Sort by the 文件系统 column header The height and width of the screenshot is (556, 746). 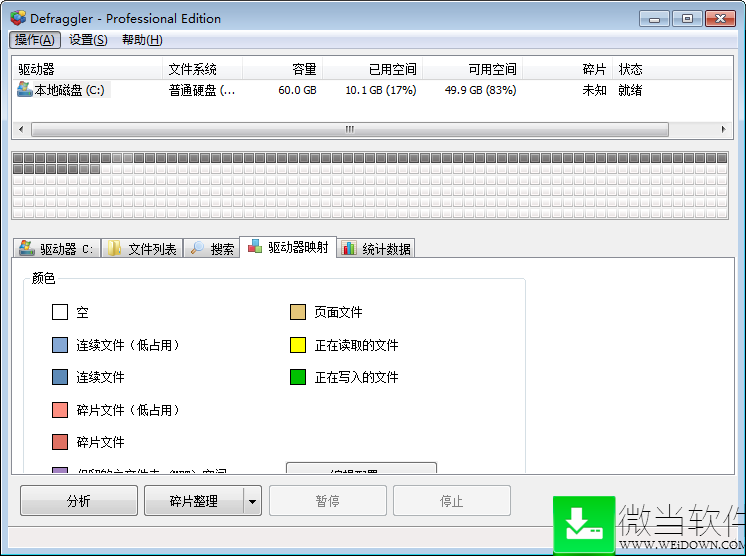203,69
